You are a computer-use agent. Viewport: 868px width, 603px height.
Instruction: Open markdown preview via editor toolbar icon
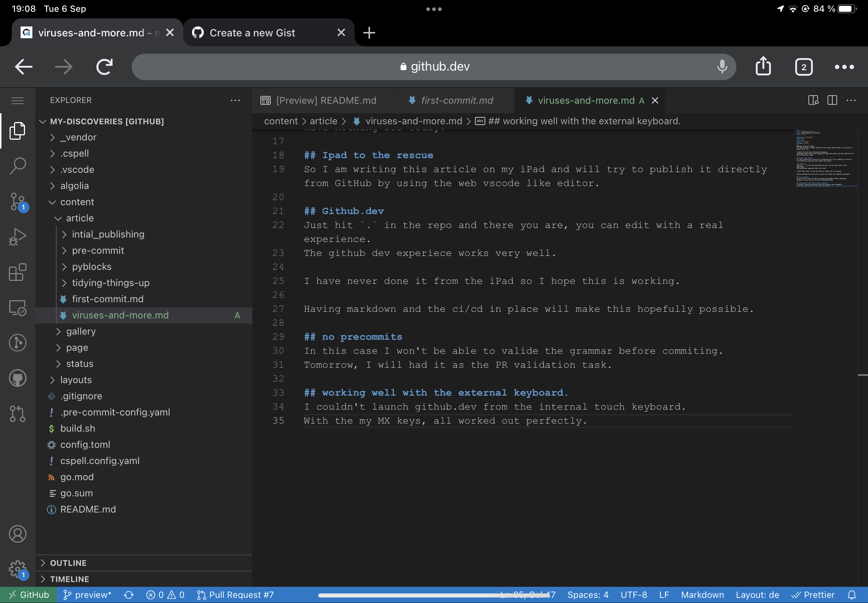click(813, 100)
